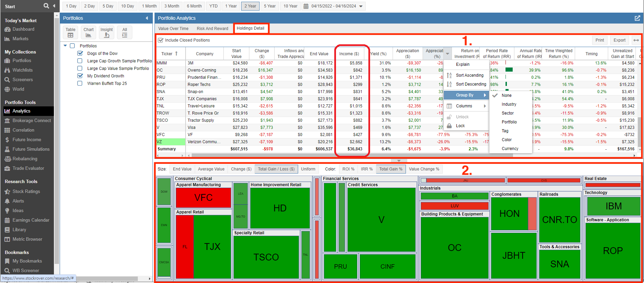Click the expand-width arrows icon beside Export
The image size is (644, 283).
pos(636,40)
